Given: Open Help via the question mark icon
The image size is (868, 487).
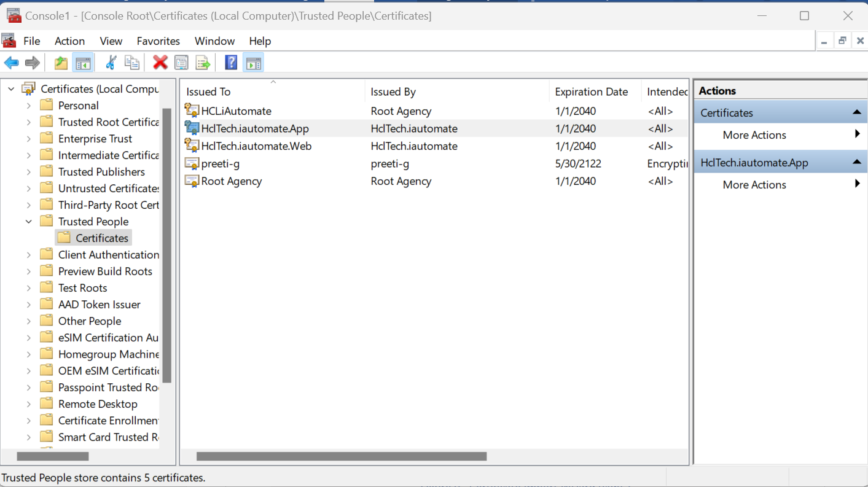Looking at the screenshot, I should tap(231, 63).
